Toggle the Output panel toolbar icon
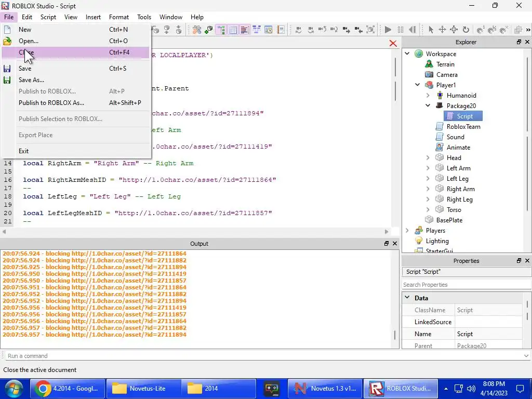532x399 pixels. click(x=244, y=30)
